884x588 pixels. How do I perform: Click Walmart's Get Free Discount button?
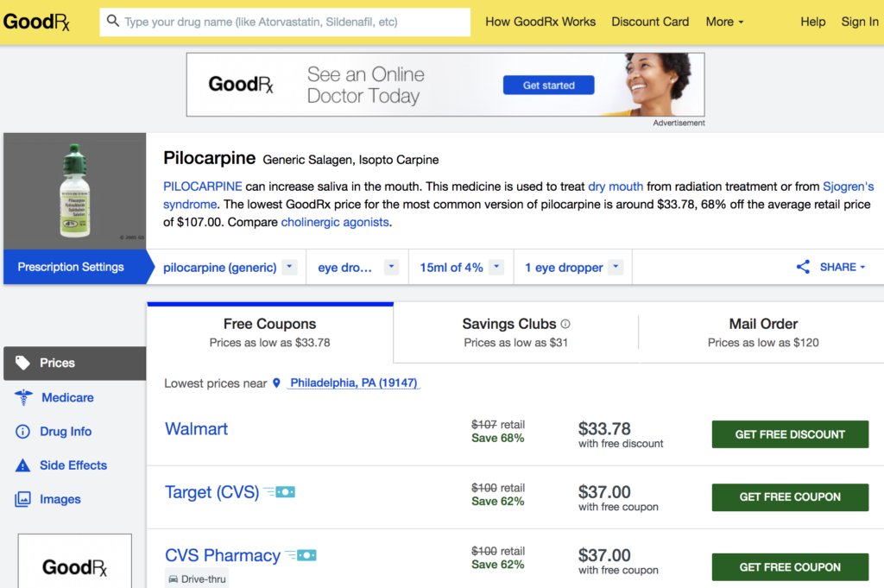tap(790, 434)
